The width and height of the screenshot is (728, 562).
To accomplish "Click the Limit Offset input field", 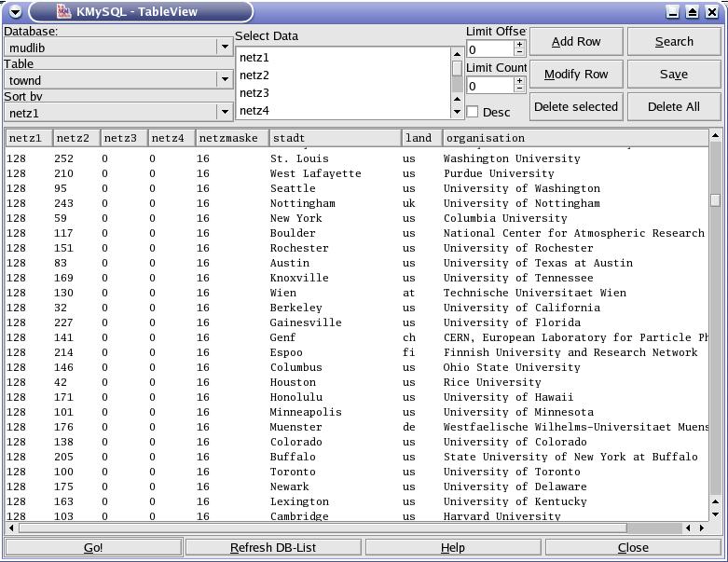I will click(490, 48).
